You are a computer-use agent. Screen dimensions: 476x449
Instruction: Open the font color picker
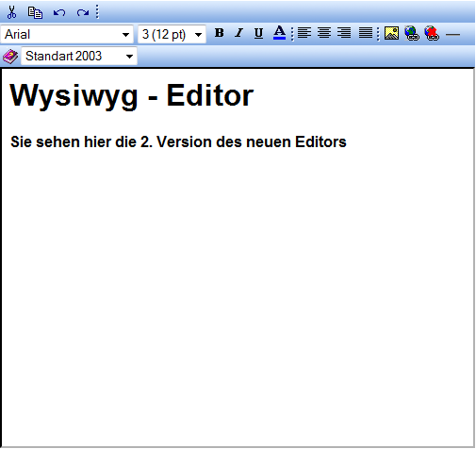pyautogui.click(x=279, y=33)
